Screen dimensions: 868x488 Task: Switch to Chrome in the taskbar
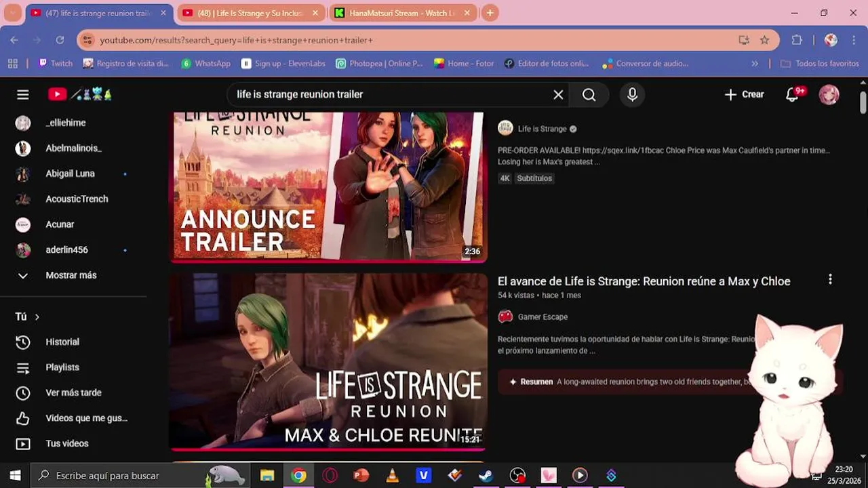298,475
